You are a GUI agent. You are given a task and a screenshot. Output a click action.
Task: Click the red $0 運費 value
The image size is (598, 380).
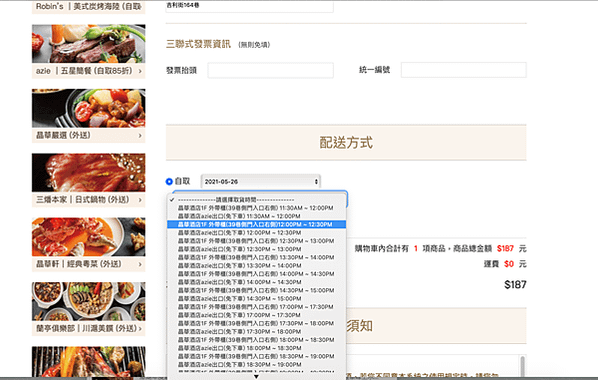click(509, 264)
